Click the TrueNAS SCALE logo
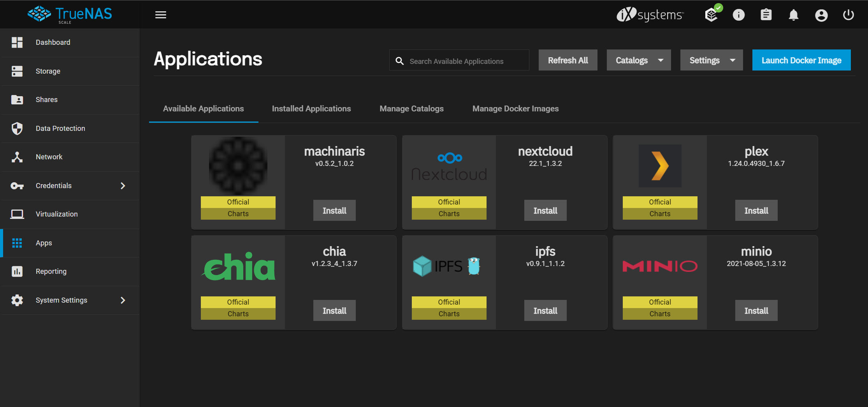Viewport: 868px width, 407px height. tap(70, 14)
